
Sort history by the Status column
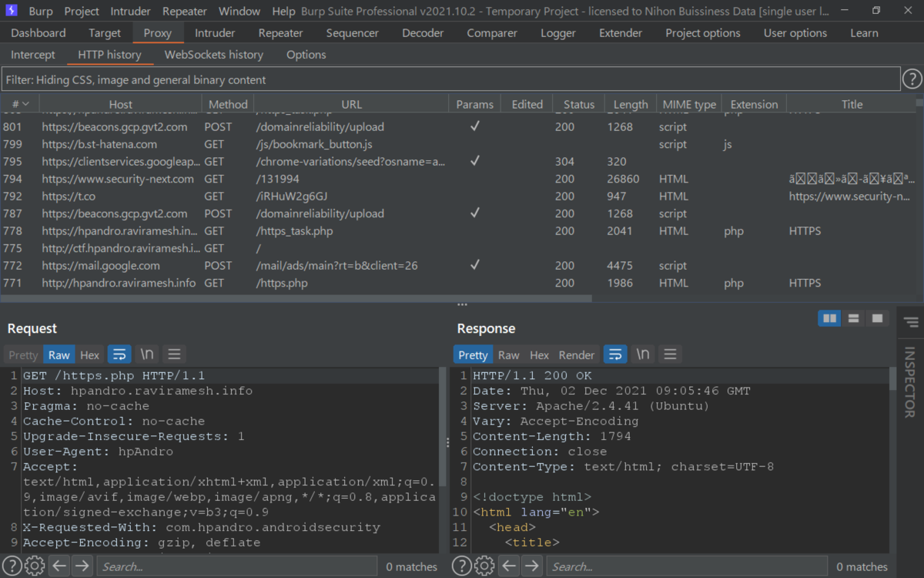(x=579, y=104)
